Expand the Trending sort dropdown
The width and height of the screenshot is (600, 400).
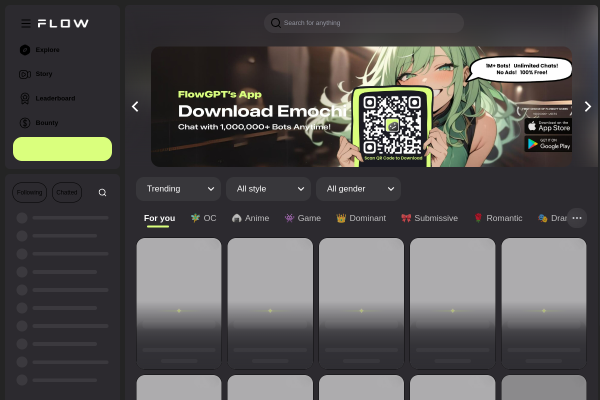179,189
